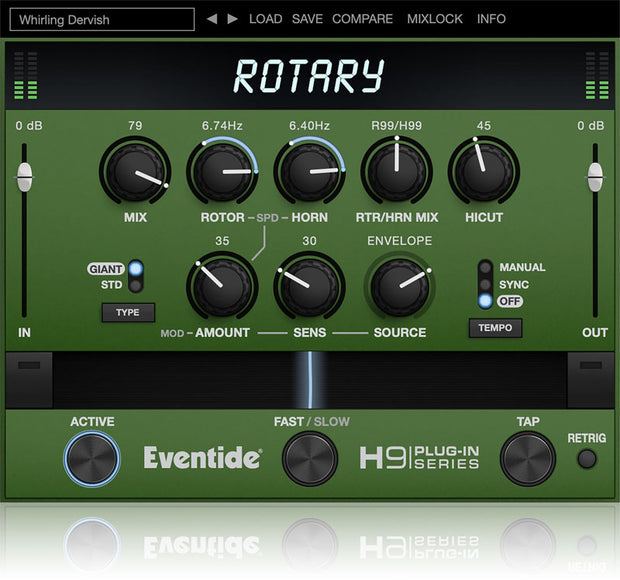Click the R99/H99 mix value
The width and height of the screenshot is (620, 580).
pos(397,126)
